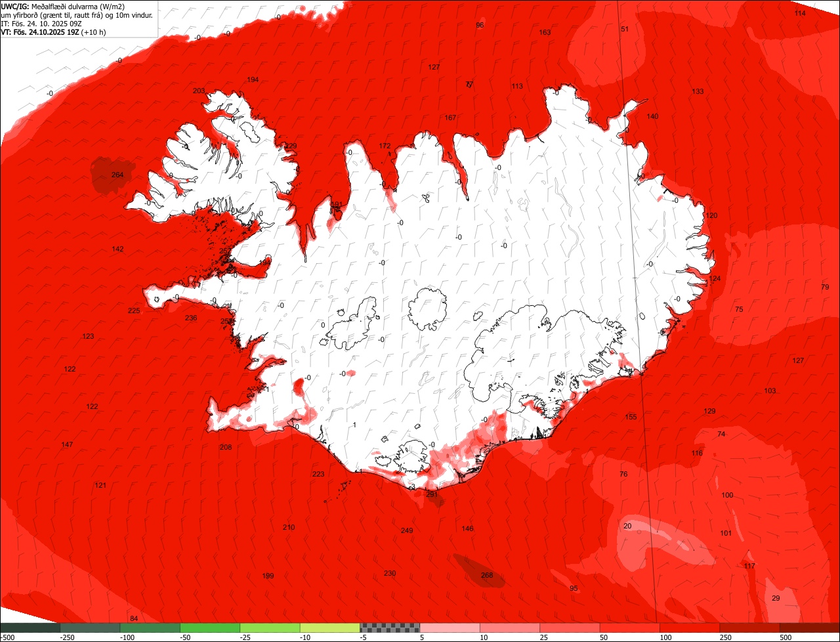840x642 pixels.
Task: Click the map value "133"
Action: [698, 92]
